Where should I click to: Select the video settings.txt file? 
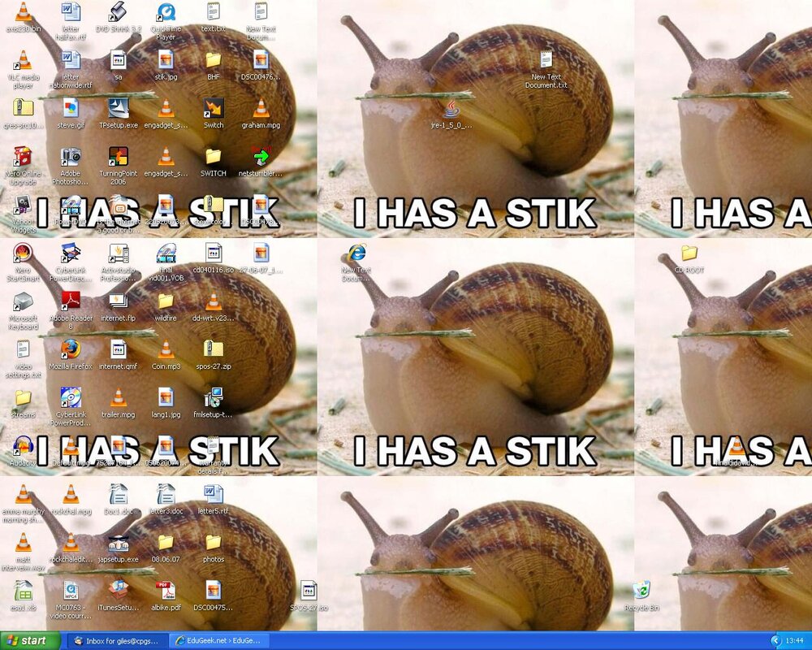point(24,349)
